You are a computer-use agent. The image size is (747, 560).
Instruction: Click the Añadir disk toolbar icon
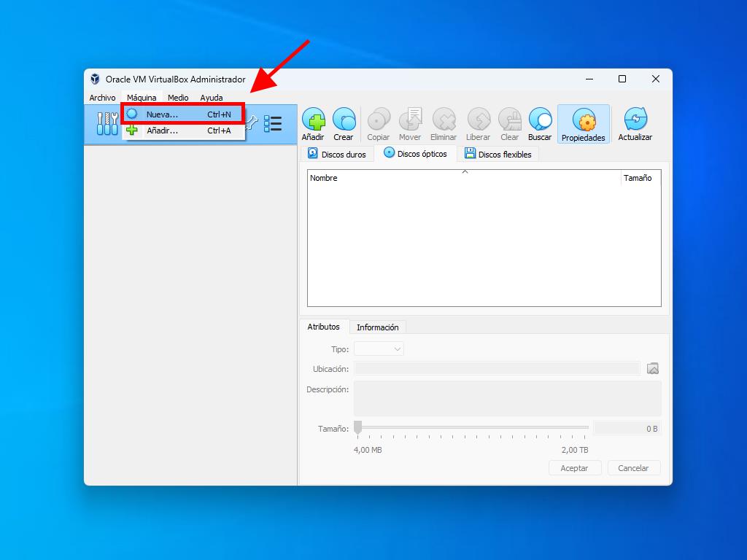(313, 124)
